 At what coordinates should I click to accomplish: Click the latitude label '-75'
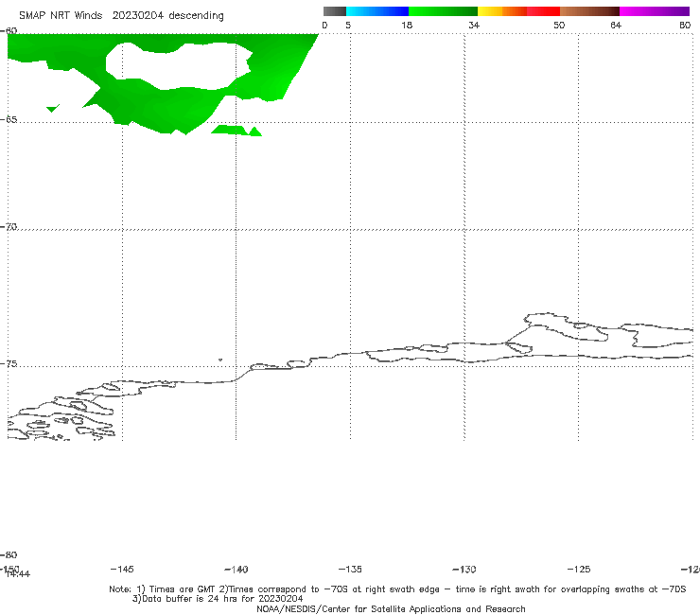tap(9, 363)
